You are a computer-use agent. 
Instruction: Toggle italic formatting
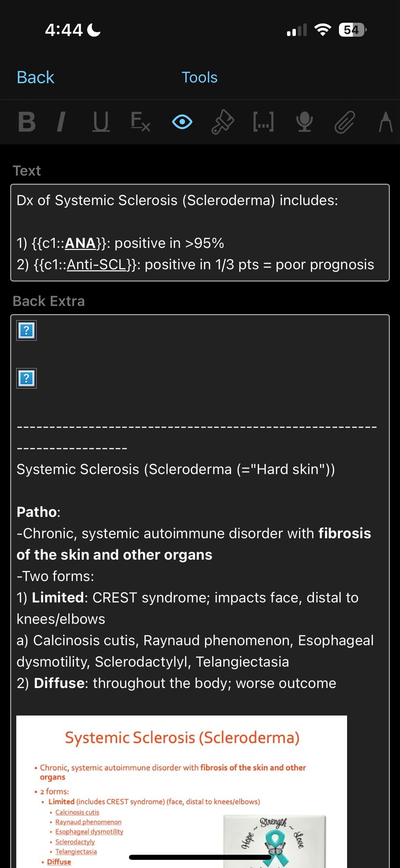[x=61, y=122]
